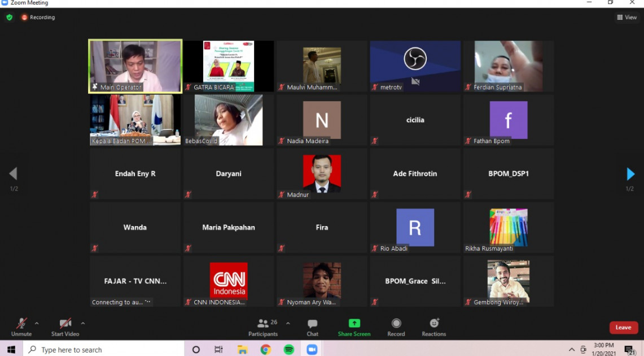Viewport: 644px width, 356px height.
Task: Start recording with the Record button
Action: (x=396, y=327)
